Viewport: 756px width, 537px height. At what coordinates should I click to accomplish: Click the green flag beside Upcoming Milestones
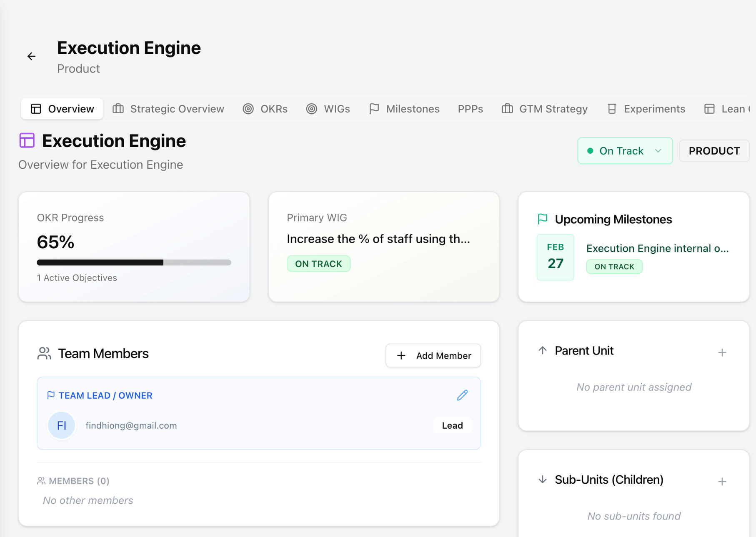click(543, 219)
